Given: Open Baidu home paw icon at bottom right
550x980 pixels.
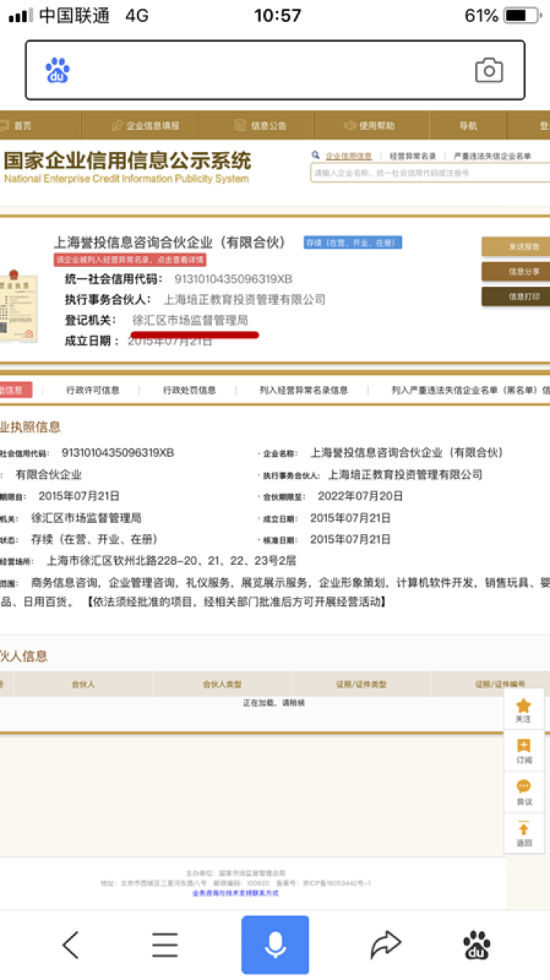Looking at the screenshot, I should [477, 945].
